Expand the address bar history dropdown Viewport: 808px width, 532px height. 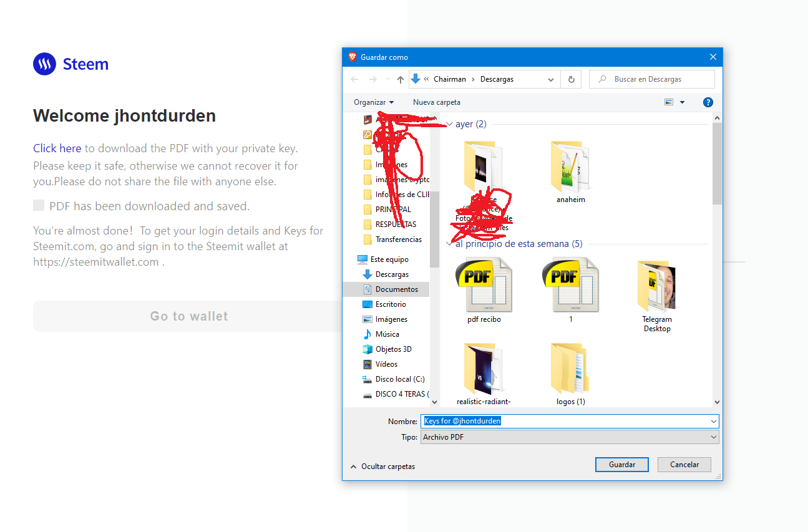[550, 79]
